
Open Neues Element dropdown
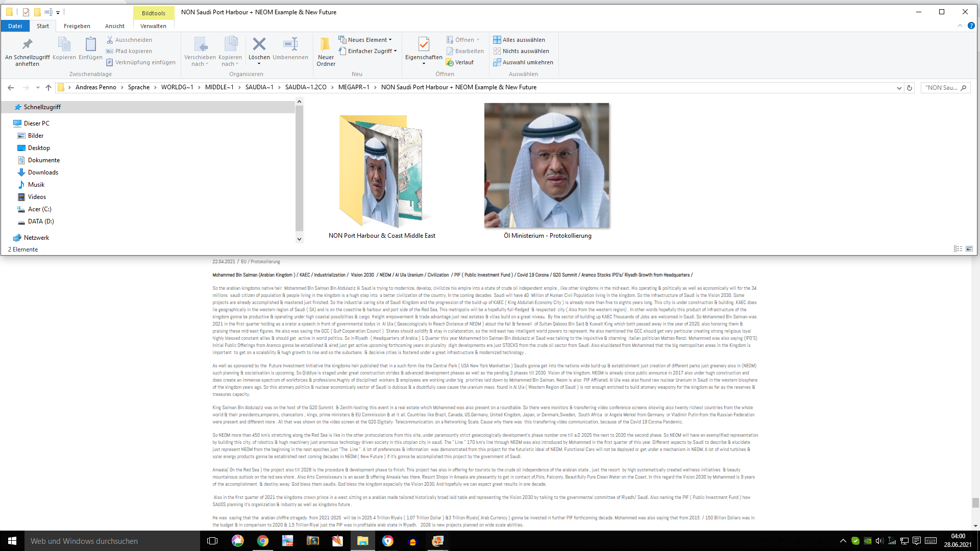(365, 40)
